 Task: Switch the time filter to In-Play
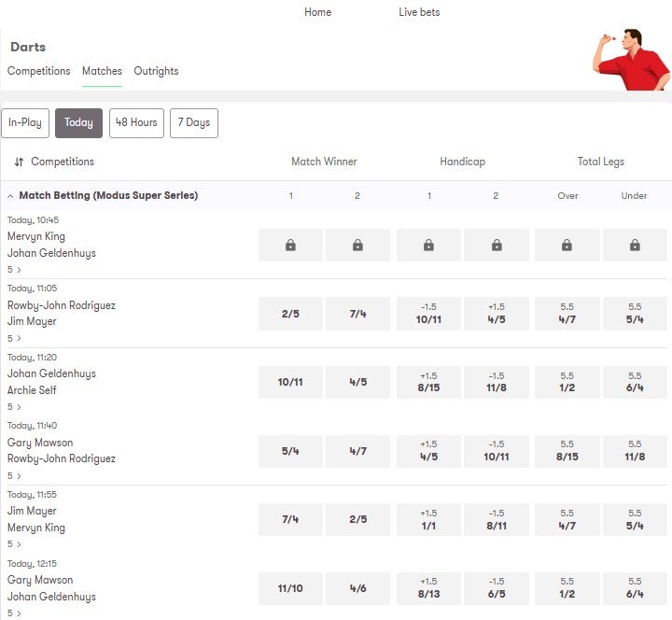point(25,123)
